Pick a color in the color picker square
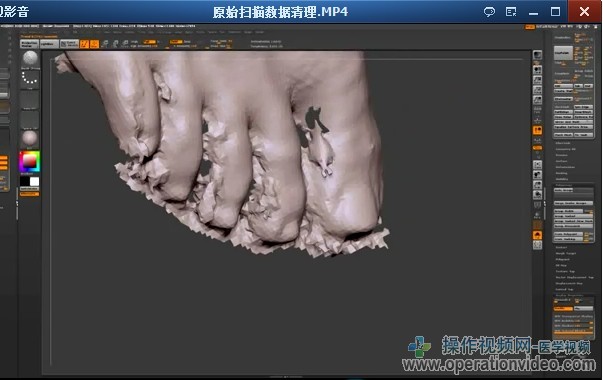The height and width of the screenshot is (380, 603). coord(30,162)
